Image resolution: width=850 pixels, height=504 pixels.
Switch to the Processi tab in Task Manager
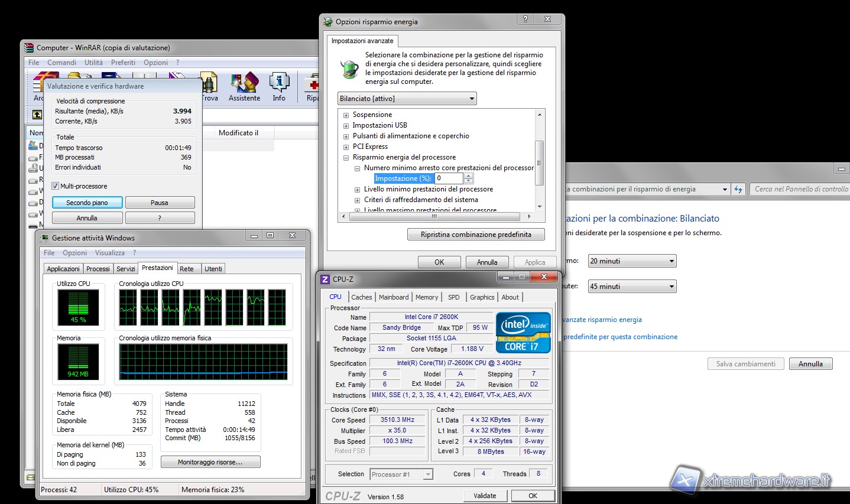click(98, 269)
